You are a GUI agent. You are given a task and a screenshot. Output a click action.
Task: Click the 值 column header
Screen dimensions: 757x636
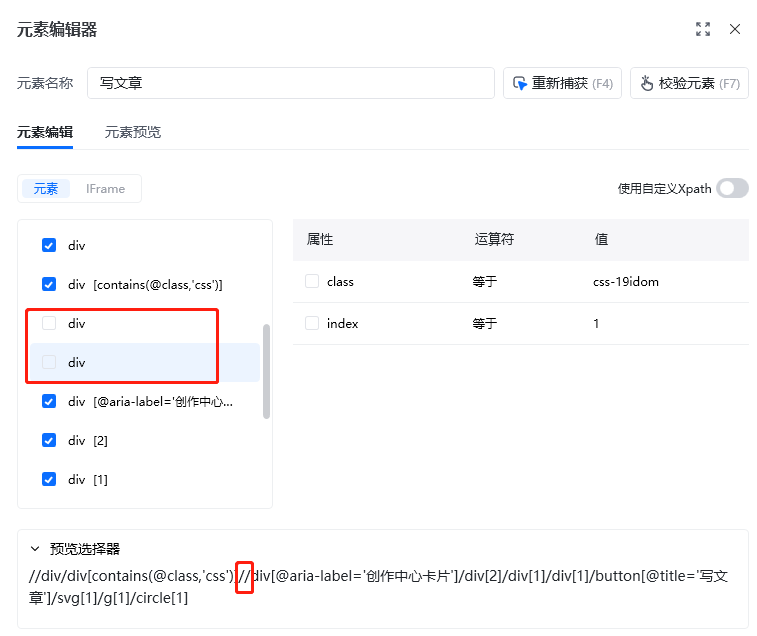[x=601, y=239]
